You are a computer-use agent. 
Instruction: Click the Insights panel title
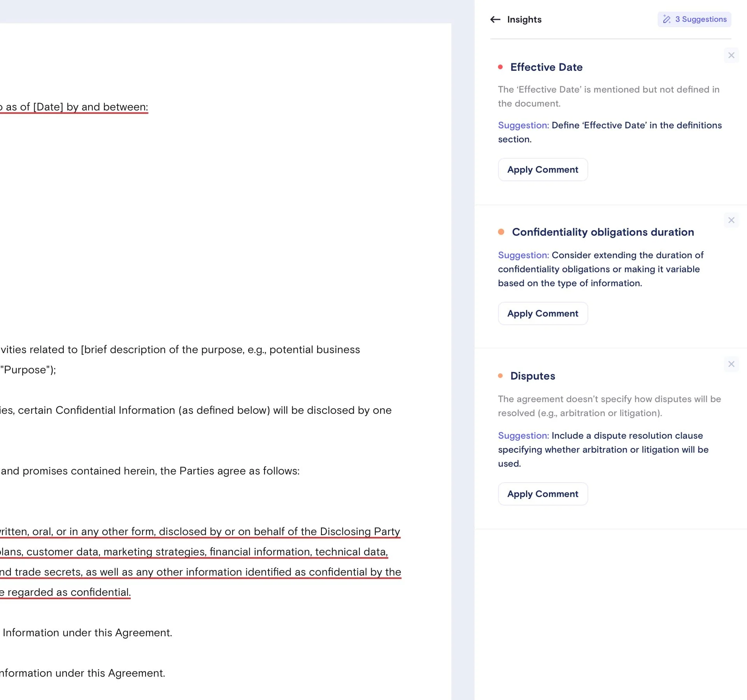pyautogui.click(x=524, y=19)
